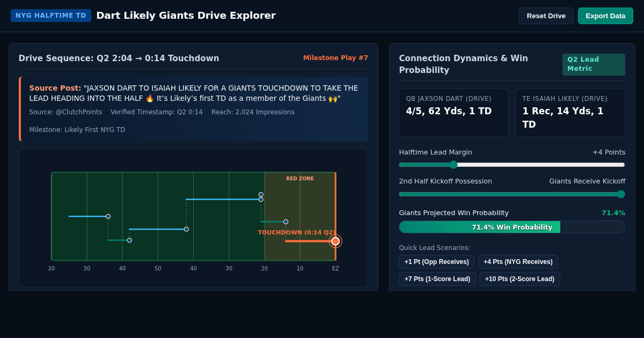This screenshot has height=338, width=644.
Task: Click the +4 Points lead margin value
Action: 609,152
